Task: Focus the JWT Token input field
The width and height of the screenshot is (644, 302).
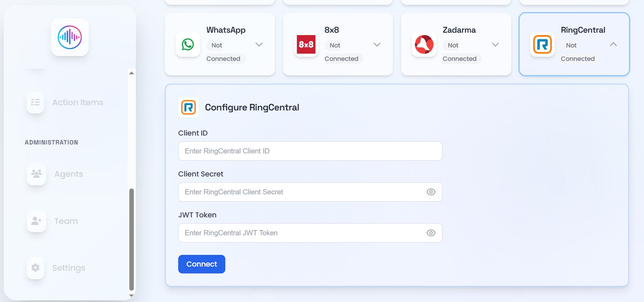Action: point(310,233)
